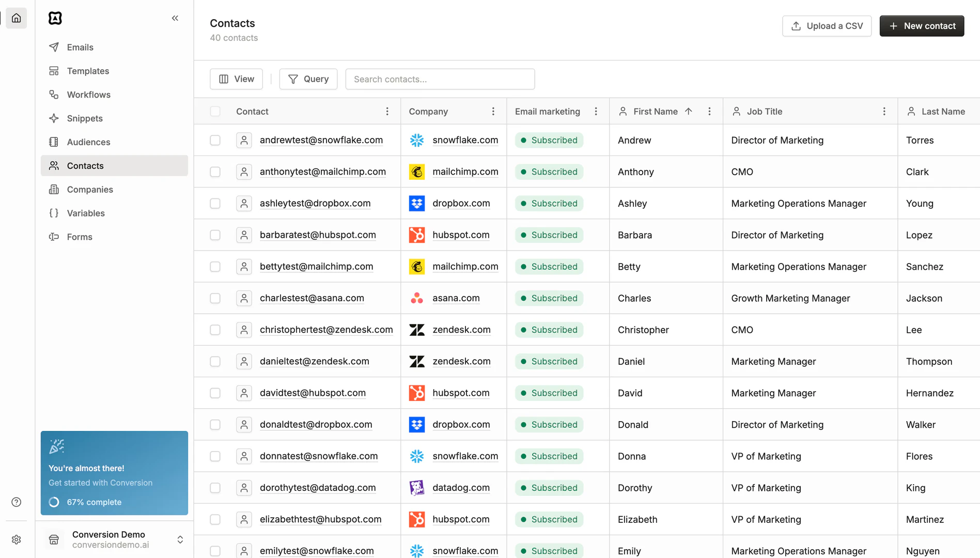Open the Variables section
Image resolution: width=980 pixels, height=558 pixels.
pyautogui.click(x=54, y=213)
